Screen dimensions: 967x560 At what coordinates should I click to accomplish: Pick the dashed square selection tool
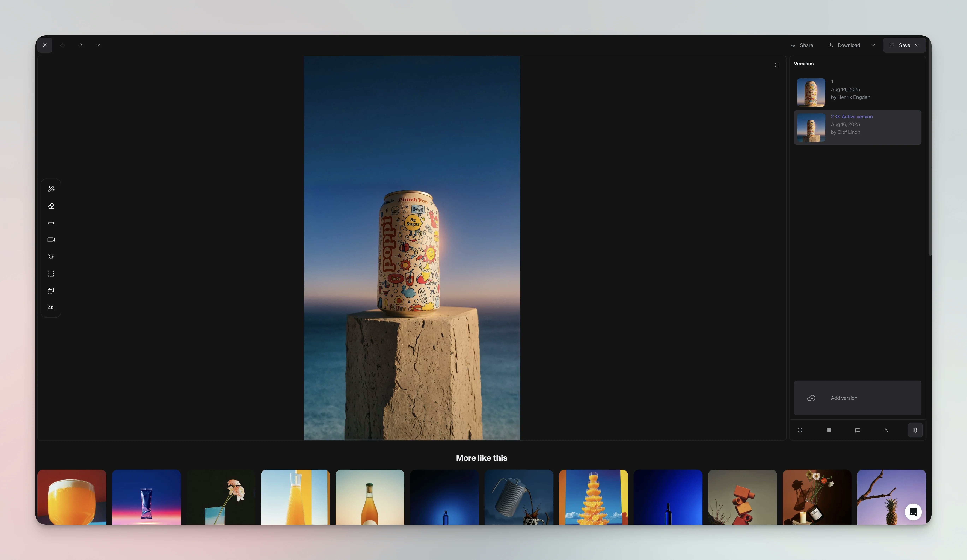click(x=51, y=273)
